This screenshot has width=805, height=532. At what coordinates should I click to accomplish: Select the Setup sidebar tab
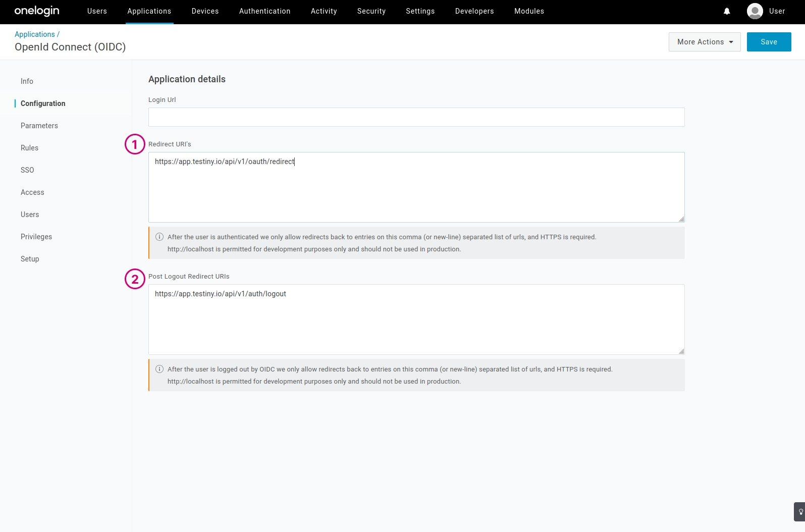[x=30, y=259]
